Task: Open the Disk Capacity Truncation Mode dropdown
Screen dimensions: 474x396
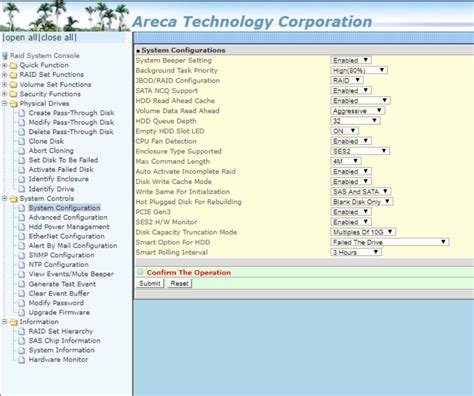Action: coord(363,232)
